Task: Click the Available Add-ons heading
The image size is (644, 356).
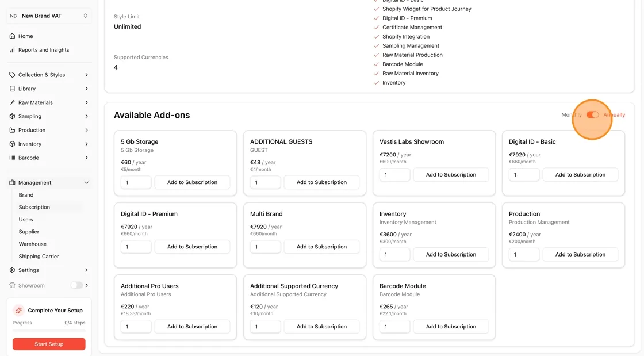Action: click(152, 115)
